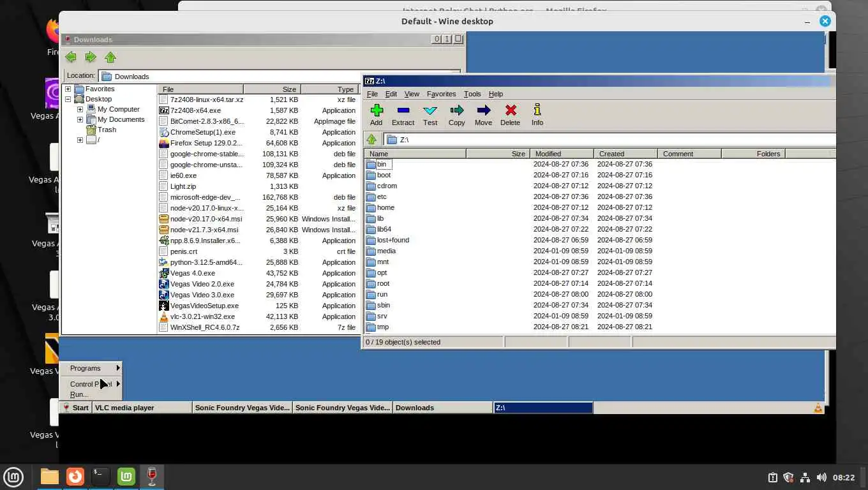Viewport: 868px width, 490px height.
Task: Open the View menu in 7-Zip
Action: (412, 94)
